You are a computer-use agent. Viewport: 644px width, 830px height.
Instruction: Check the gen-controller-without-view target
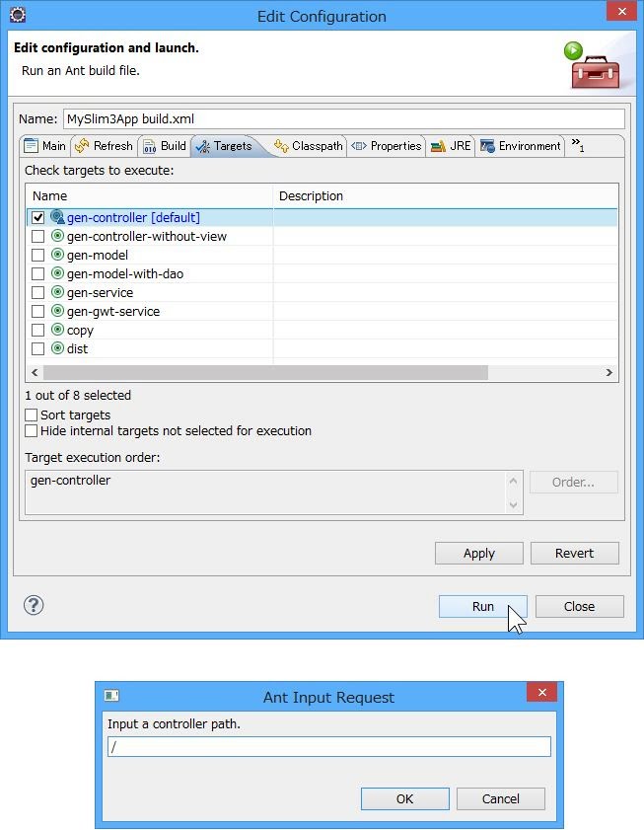tap(37, 236)
